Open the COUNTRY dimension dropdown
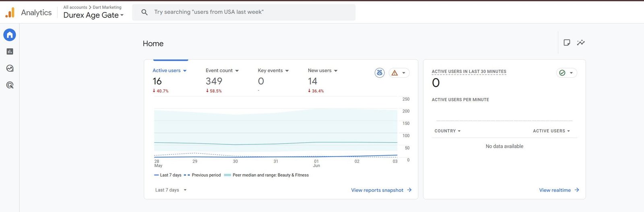644x212 pixels. pyautogui.click(x=448, y=131)
